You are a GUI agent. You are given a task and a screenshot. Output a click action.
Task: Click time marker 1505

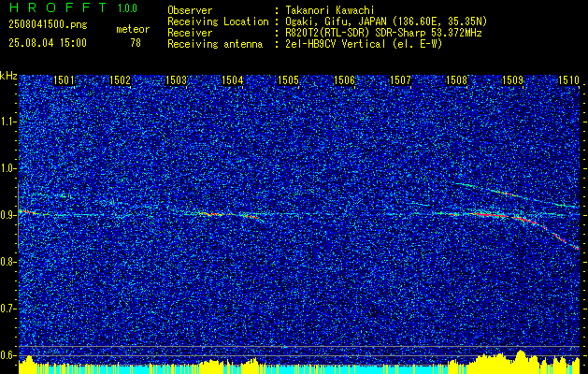pyautogui.click(x=288, y=80)
